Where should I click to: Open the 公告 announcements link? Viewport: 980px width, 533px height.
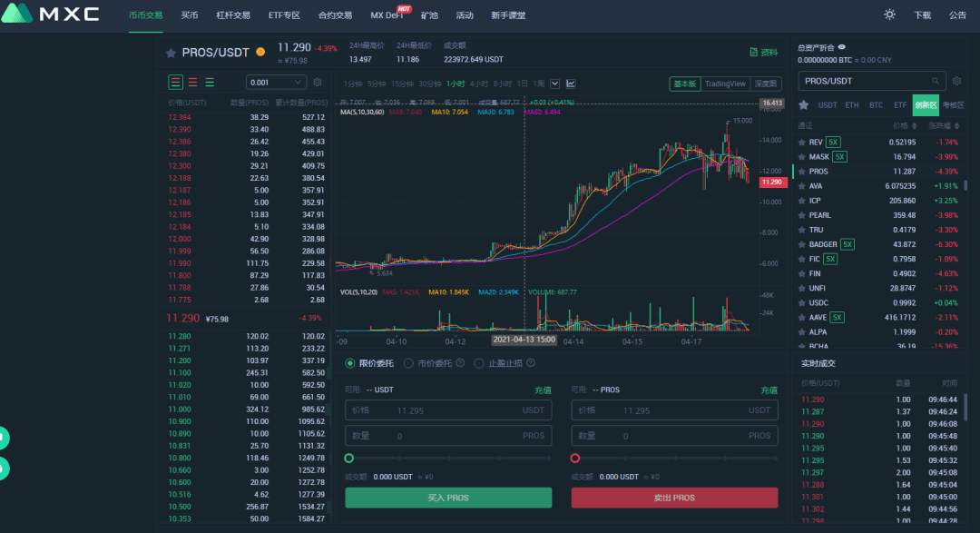point(957,15)
